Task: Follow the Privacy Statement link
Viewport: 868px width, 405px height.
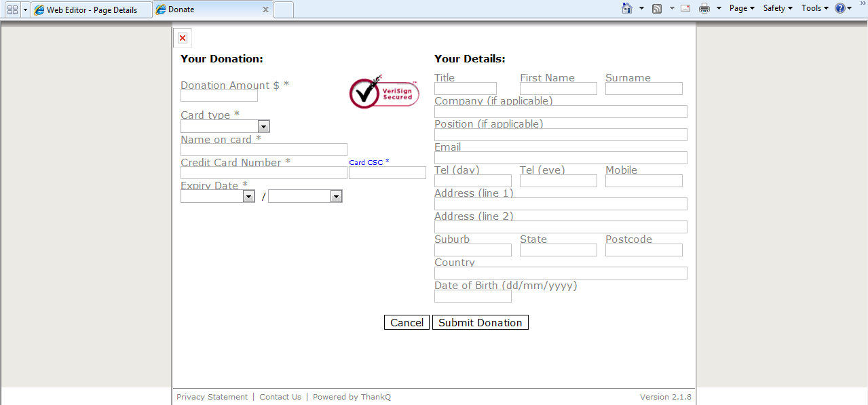Action: tap(212, 397)
